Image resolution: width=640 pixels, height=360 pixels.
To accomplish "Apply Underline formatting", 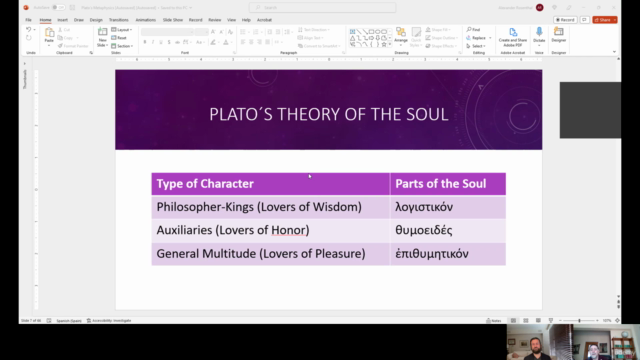I will (161, 42).
